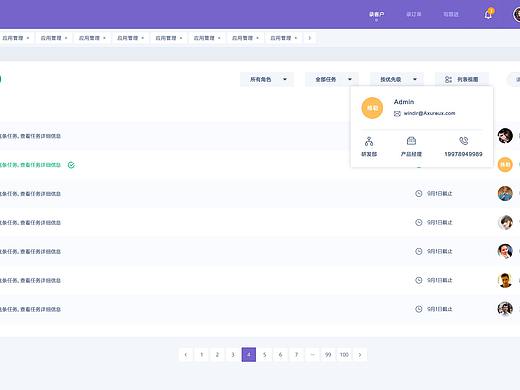The image size is (520, 390).
Task: Click the ellipsis button in the pagination
Action: pos(312,355)
